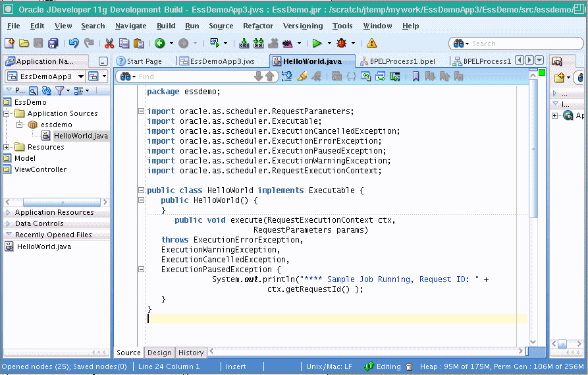The width and height of the screenshot is (588, 375).
Task: Click the yellow warning triangle icon
Action: [x=371, y=43]
